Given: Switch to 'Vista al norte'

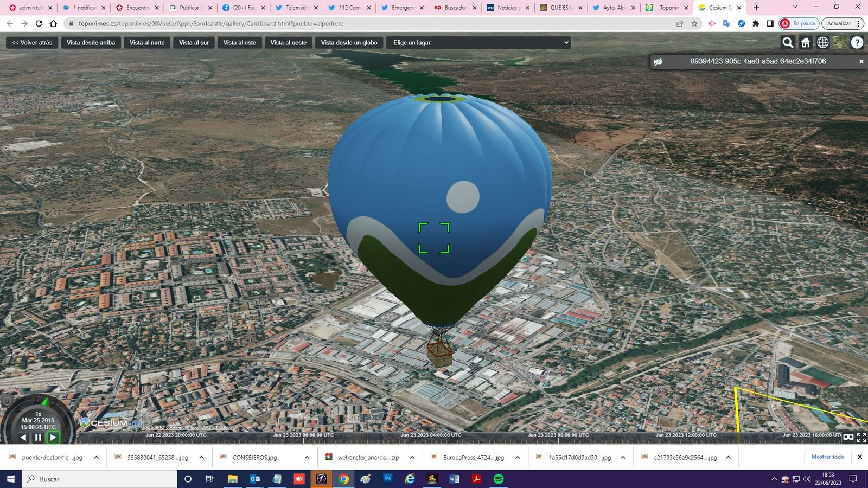Looking at the screenshot, I should pyautogui.click(x=147, y=42).
